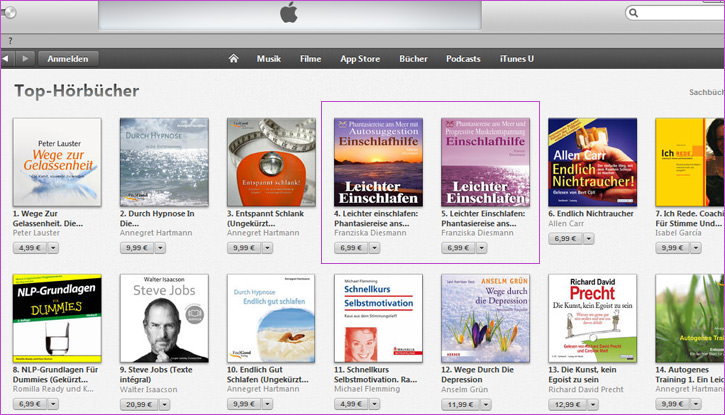Open the Filme section
The image size is (725, 415).
[x=310, y=59]
